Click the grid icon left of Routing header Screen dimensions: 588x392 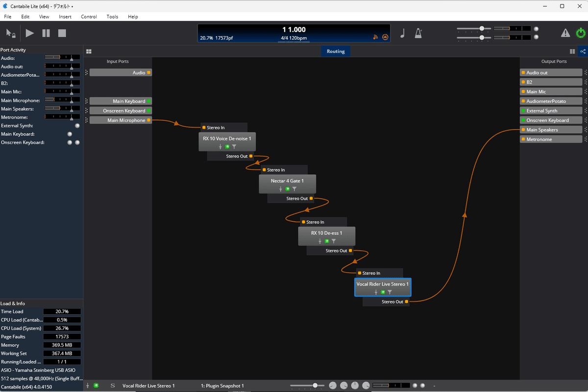point(89,51)
